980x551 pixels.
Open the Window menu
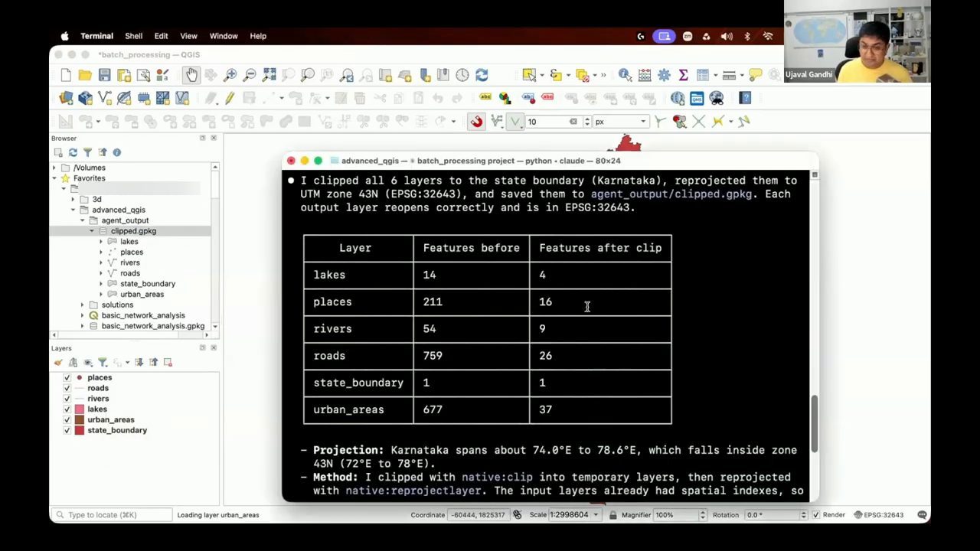(x=224, y=36)
